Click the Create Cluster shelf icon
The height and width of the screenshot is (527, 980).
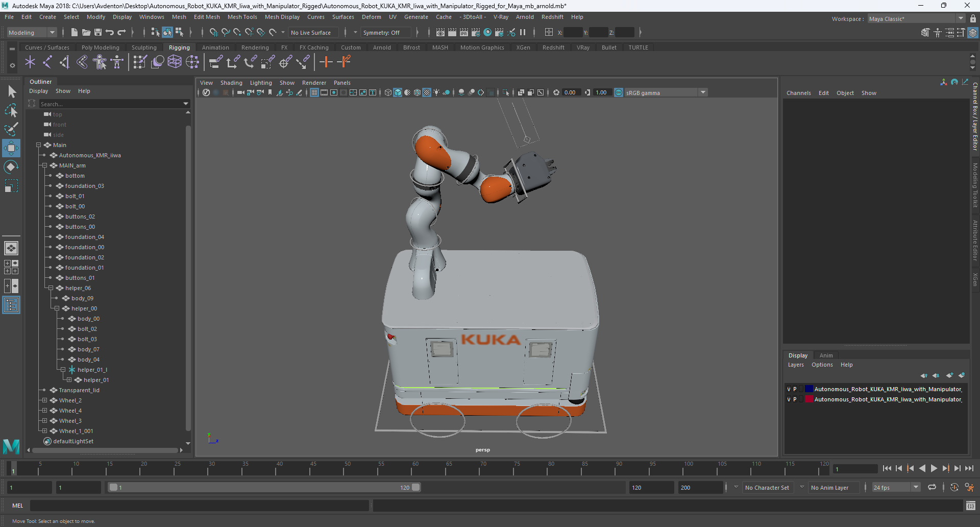click(x=192, y=62)
